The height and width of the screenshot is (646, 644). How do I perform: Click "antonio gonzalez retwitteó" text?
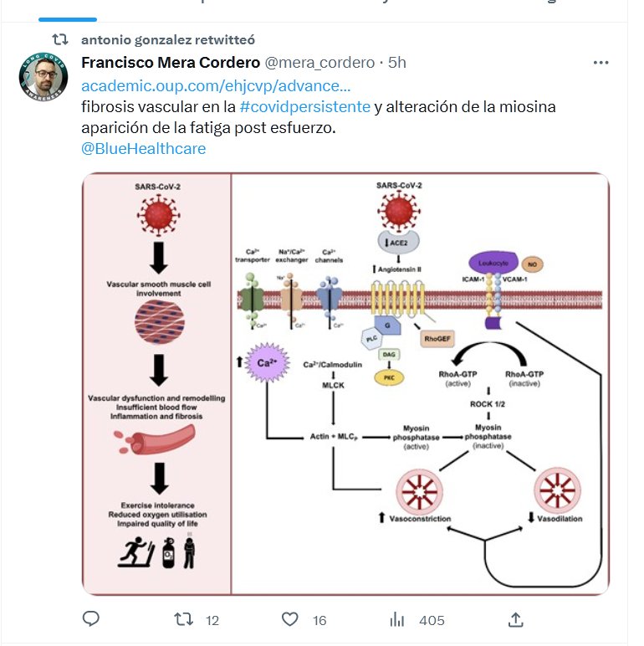[x=168, y=40]
